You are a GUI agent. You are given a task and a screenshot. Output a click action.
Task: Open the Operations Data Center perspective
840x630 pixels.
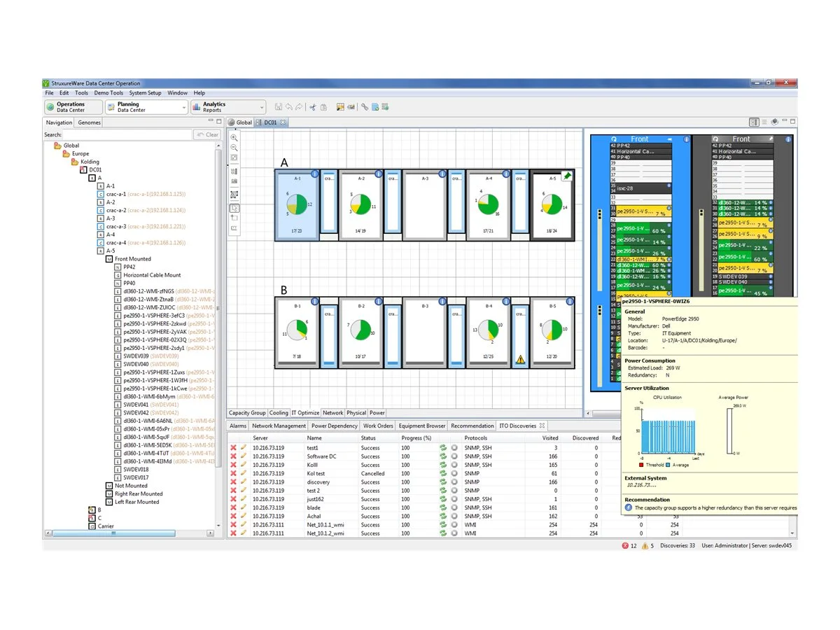70,106
